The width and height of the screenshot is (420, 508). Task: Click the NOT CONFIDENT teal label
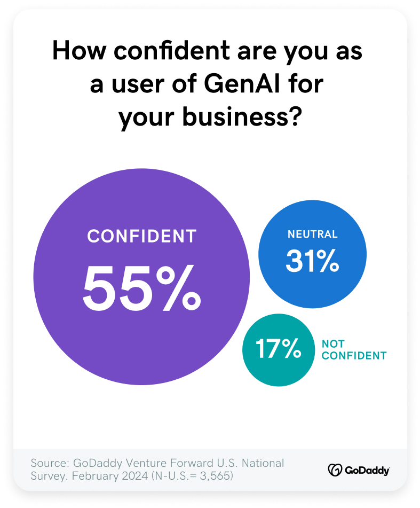pyautogui.click(x=354, y=349)
